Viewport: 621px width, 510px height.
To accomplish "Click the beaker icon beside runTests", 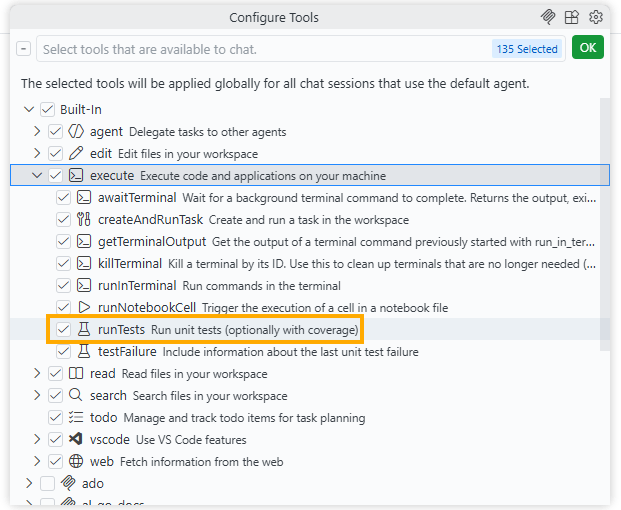I will [x=84, y=329].
